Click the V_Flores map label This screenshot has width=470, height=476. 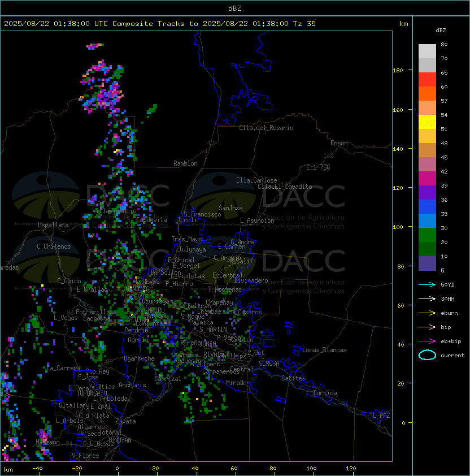pos(85,456)
